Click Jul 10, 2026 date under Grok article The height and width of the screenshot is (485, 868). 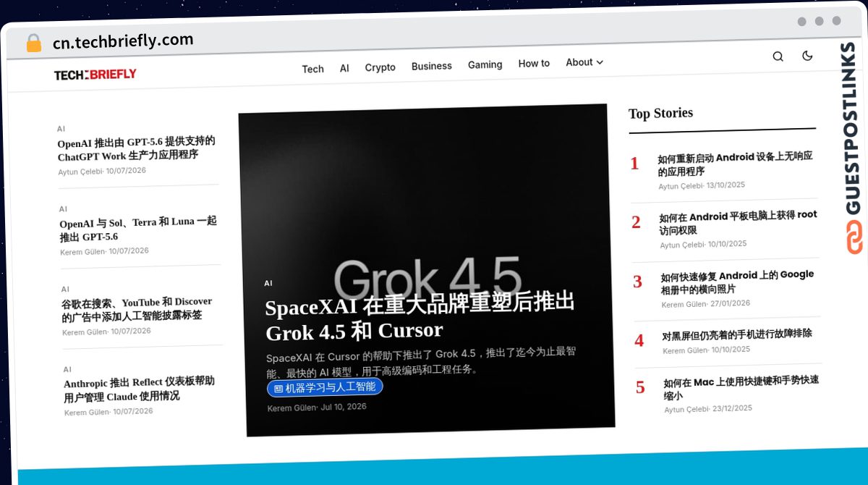click(344, 407)
